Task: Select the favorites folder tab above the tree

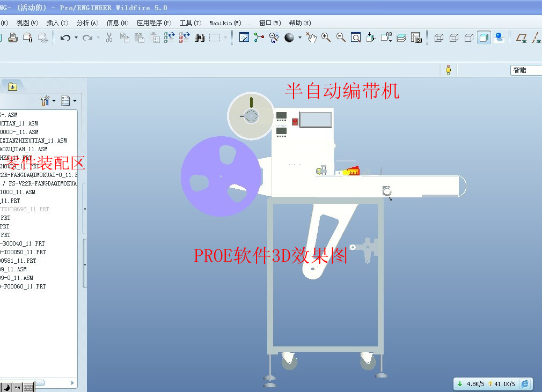Action: coord(12,86)
